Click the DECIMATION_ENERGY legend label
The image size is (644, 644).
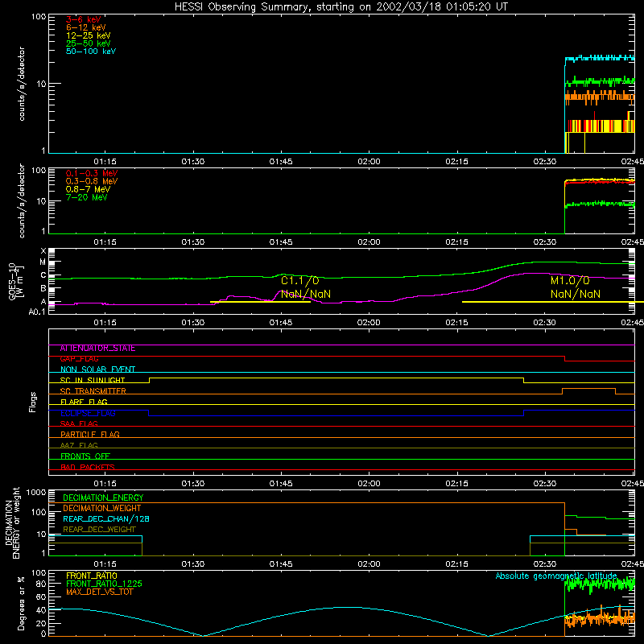pyautogui.click(x=103, y=497)
